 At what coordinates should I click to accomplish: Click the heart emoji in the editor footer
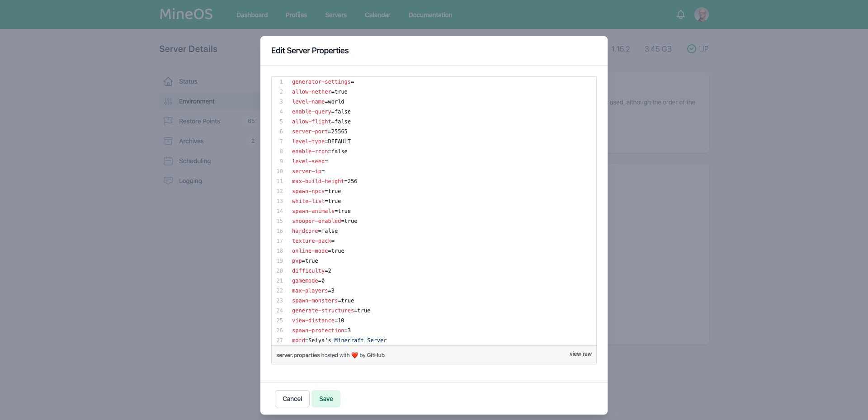355,355
